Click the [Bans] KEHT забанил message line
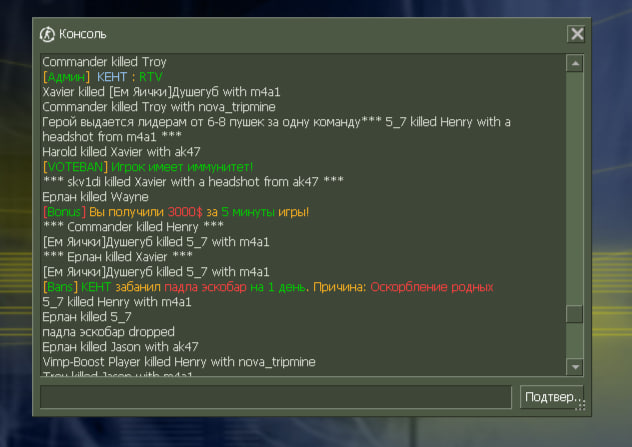The height and width of the screenshot is (447, 632). [x=268, y=287]
